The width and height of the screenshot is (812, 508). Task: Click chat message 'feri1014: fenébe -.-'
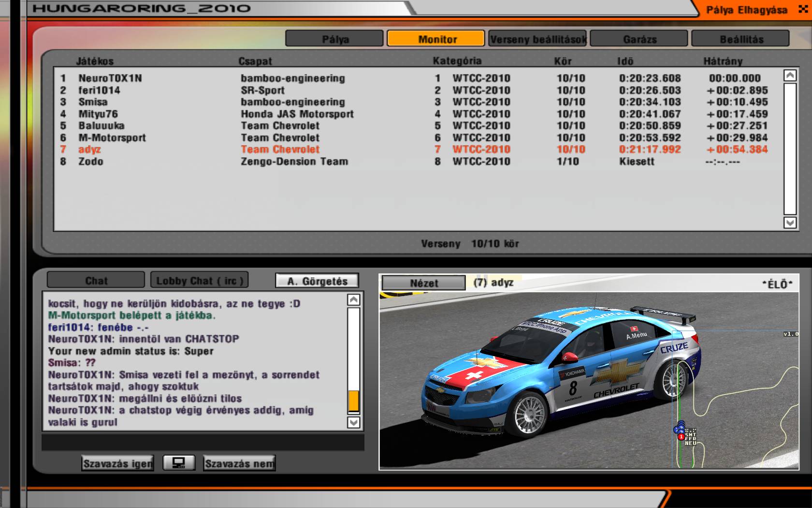coord(98,327)
